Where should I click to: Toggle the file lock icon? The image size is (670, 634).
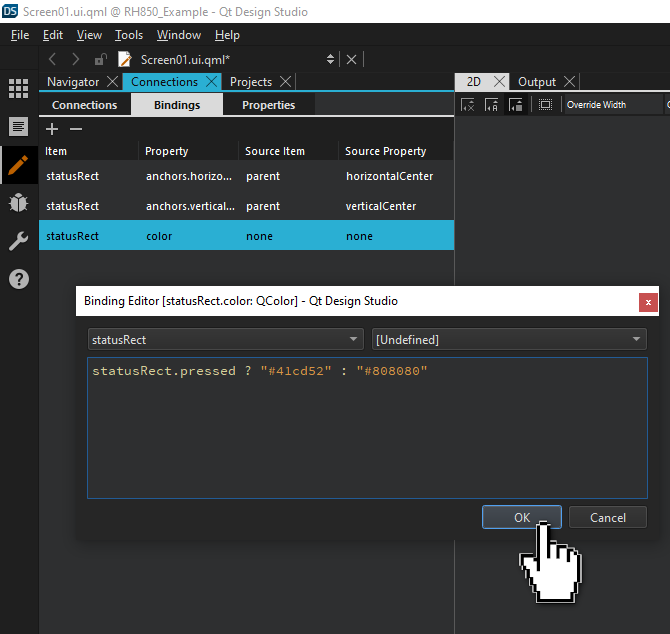[100, 60]
